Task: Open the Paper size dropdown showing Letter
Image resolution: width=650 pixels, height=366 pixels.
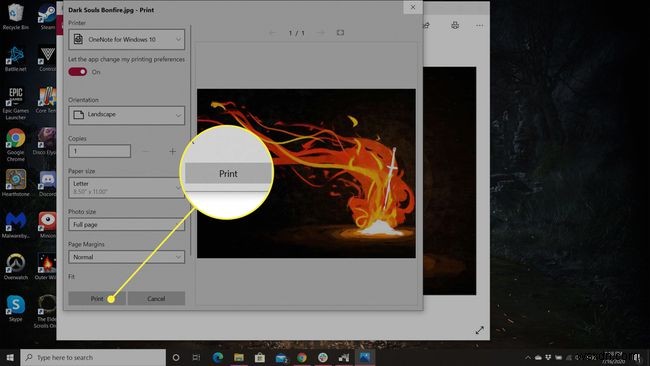Action: 126,187
